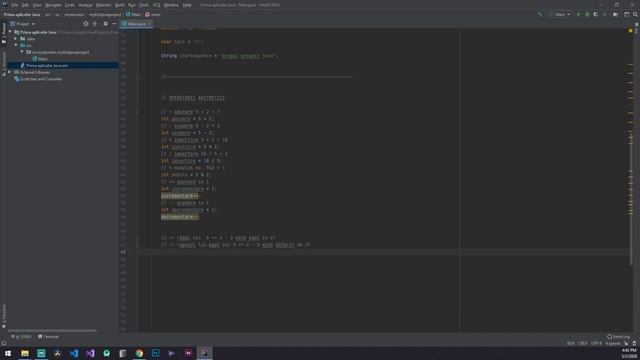This screenshot has height=360, width=640.
Task: Collapse the com.mydomain package node
Action: [x=22, y=52]
